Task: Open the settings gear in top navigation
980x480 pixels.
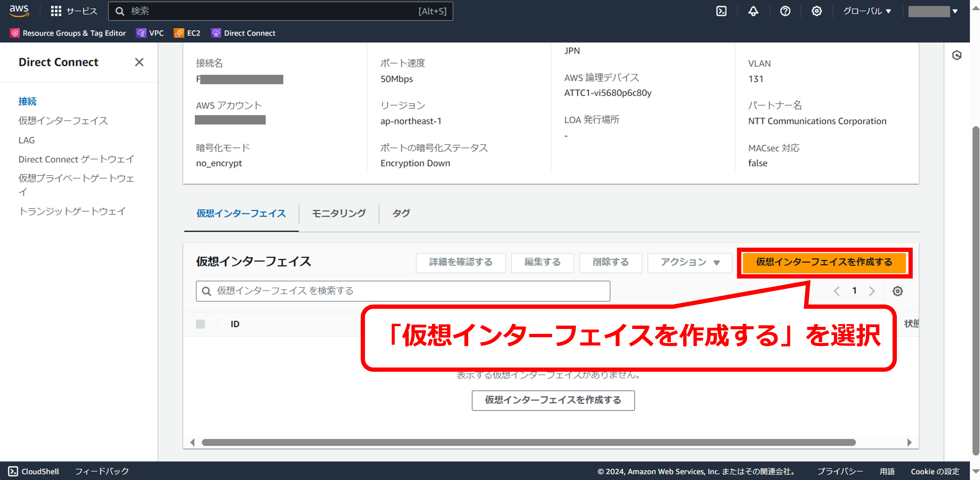Action: point(816,11)
